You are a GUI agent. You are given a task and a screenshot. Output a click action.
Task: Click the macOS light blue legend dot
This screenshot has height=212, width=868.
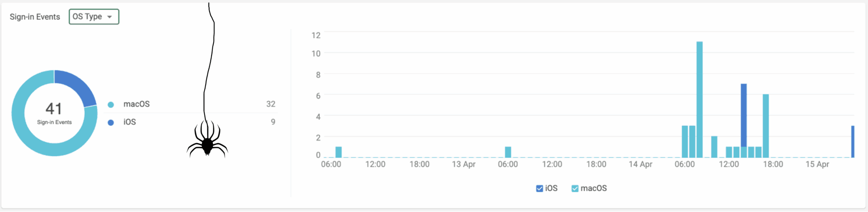pyautogui.click(x=111, y=105)
